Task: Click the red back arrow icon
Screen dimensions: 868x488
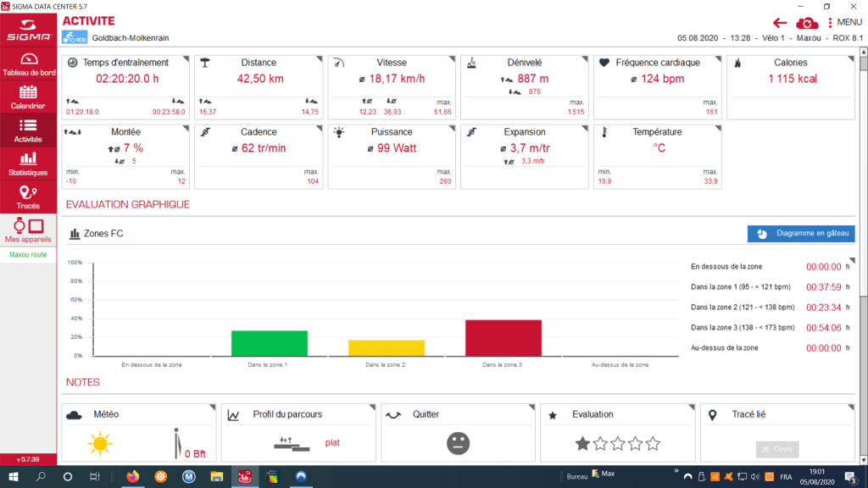Action: point(780,22)
